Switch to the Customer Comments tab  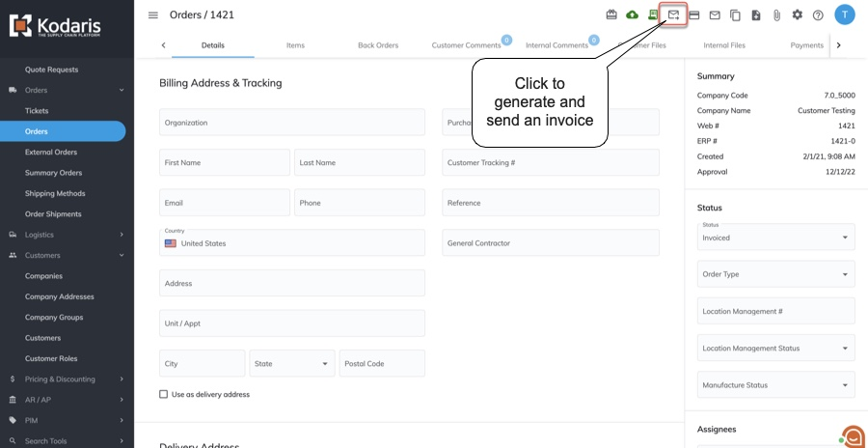click(x=466, y=45)
